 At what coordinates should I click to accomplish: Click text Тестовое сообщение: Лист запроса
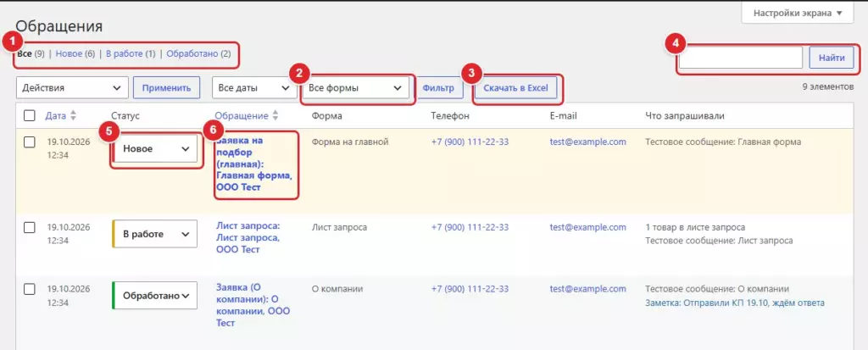click(719, 241)
